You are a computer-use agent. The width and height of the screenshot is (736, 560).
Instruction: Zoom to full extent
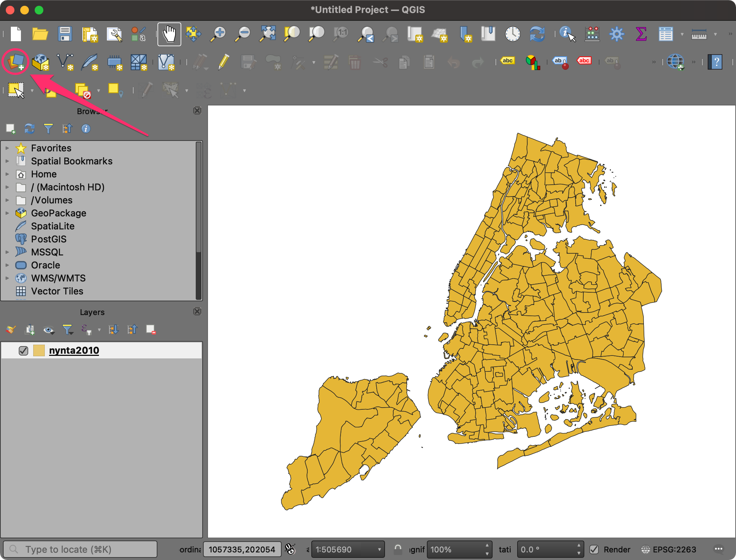click(268, 34)
